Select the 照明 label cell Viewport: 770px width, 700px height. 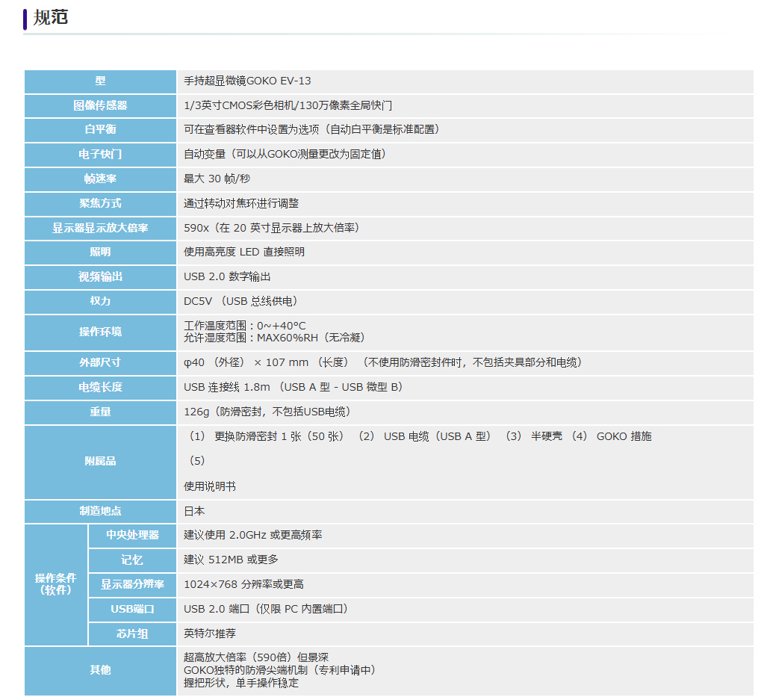pos(100,253)
